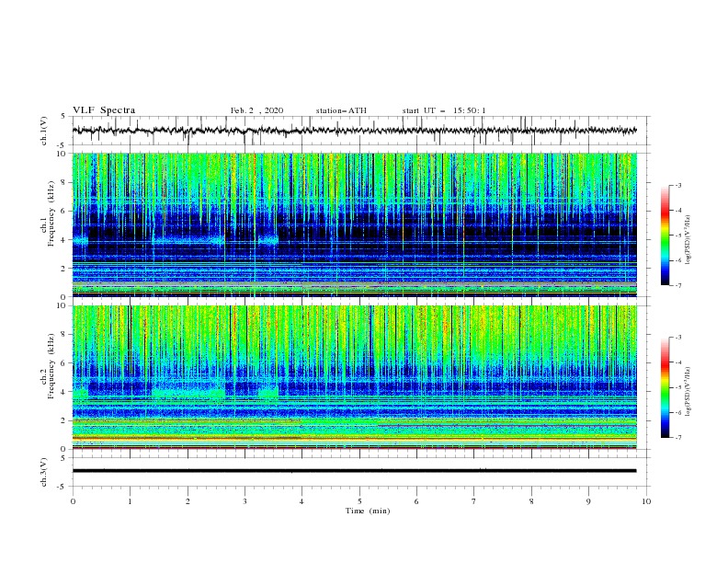Click the ch.1 spectrogram panel
This screenshot has width=728, height=563.
pos(355,224)
